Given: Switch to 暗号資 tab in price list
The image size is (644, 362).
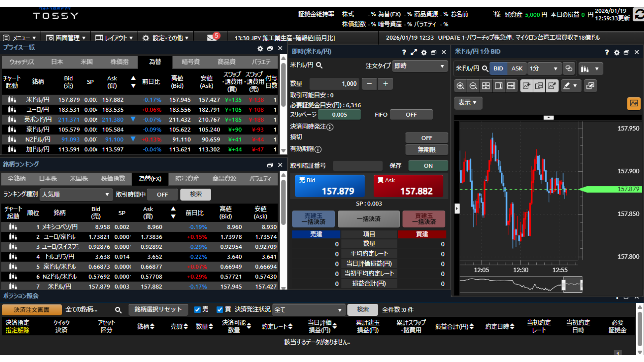Looking at the screenshot, I should [191, 62].
